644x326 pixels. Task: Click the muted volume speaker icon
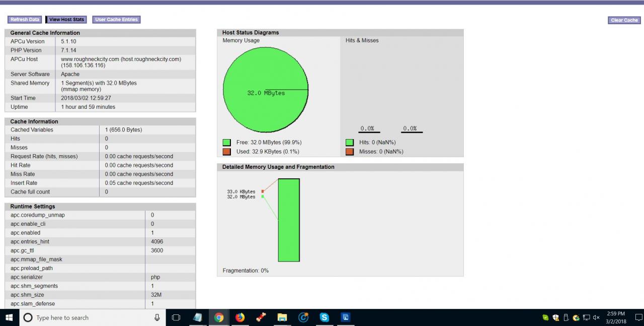point(596,317)
